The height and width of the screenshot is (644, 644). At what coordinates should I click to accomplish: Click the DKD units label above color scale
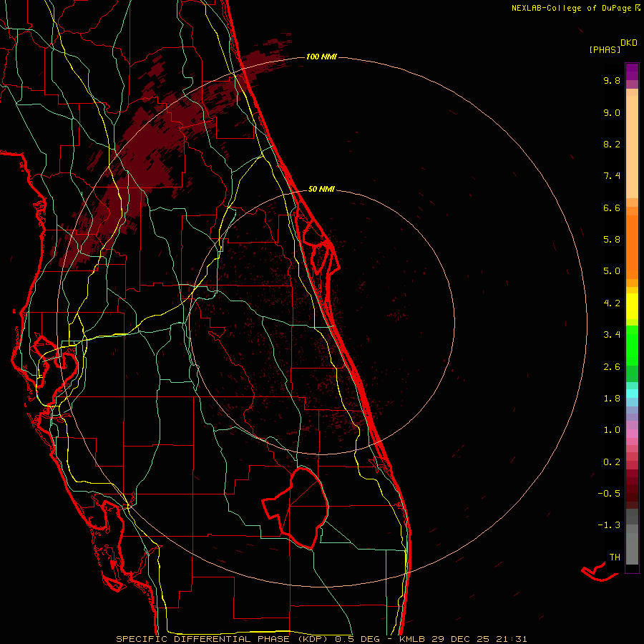(x=629, y=43)
